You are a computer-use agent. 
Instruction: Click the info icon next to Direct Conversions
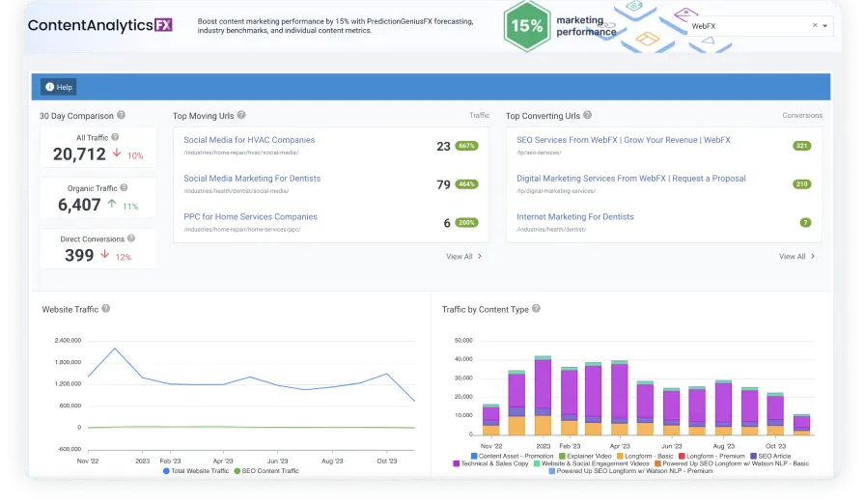[x=132, y=238]
